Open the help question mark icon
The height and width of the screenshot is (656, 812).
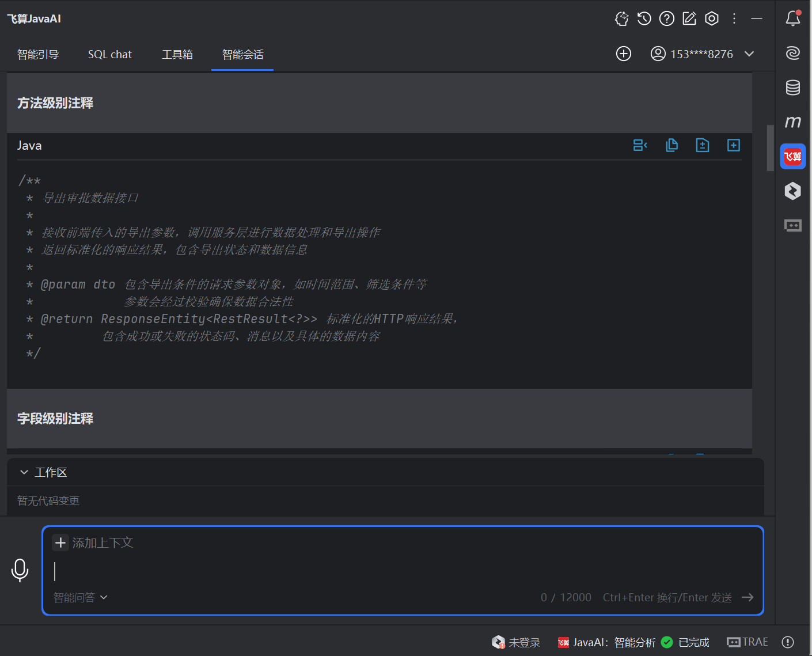pyautogui.click(x=667, y=18)
